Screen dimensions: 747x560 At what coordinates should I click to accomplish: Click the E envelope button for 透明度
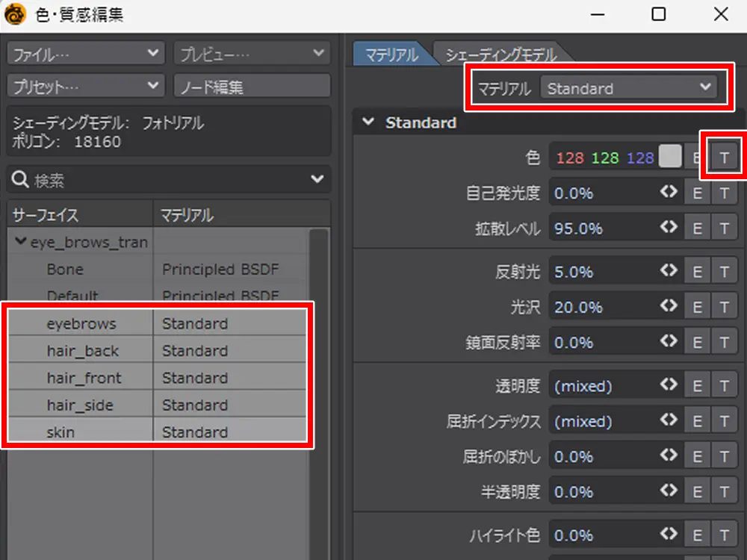[x=697, y=386]
